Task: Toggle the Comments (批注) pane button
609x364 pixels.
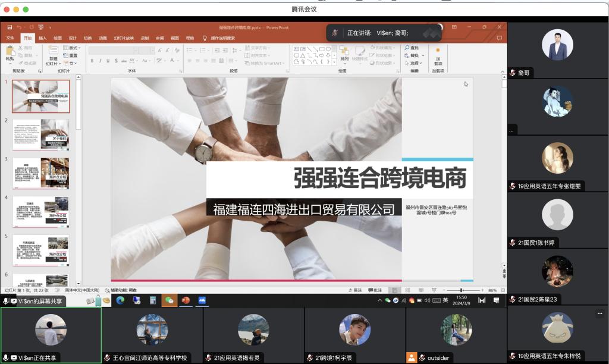Action: (375, 290)
